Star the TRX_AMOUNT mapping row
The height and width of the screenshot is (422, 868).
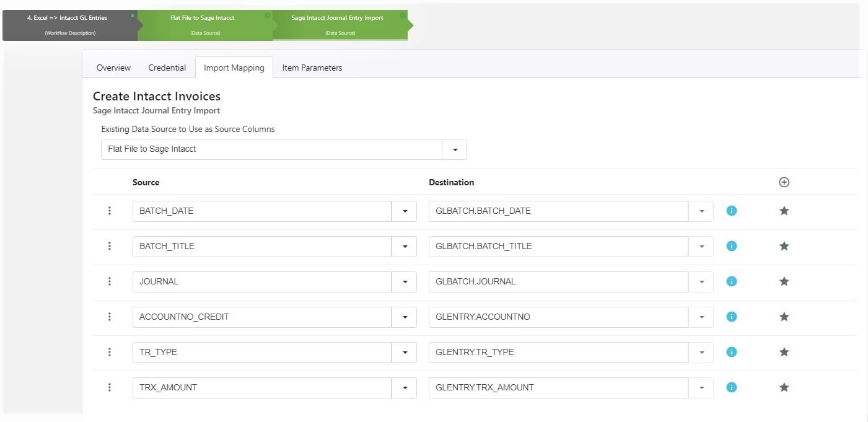pos(784,387)
